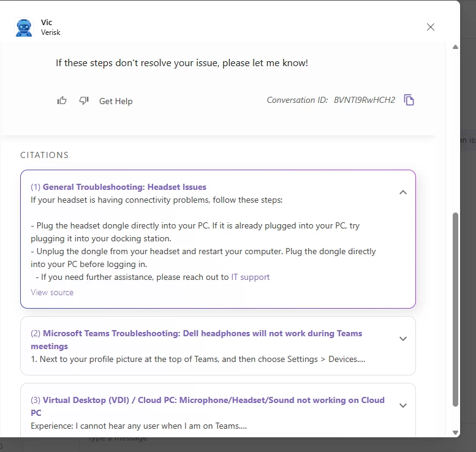476x452 pixels.
Task: Close the Vic chat dialog
Action: click(431, 27)
